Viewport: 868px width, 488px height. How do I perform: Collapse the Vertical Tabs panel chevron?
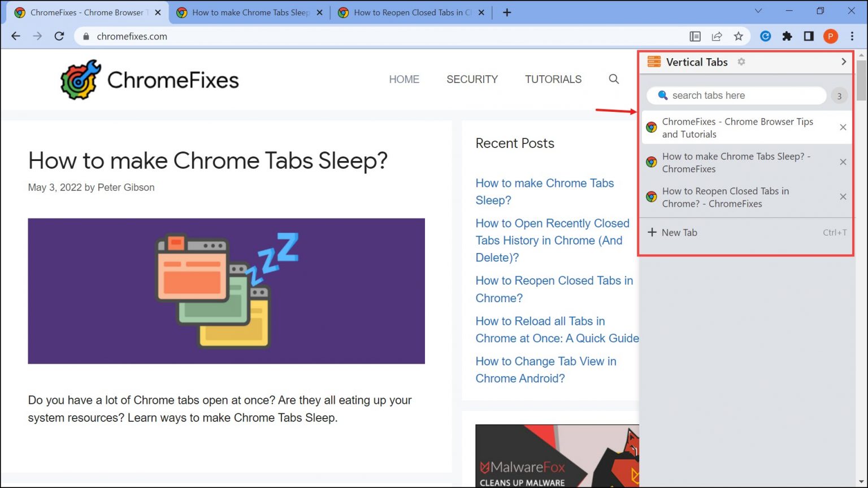click(843, 62)
